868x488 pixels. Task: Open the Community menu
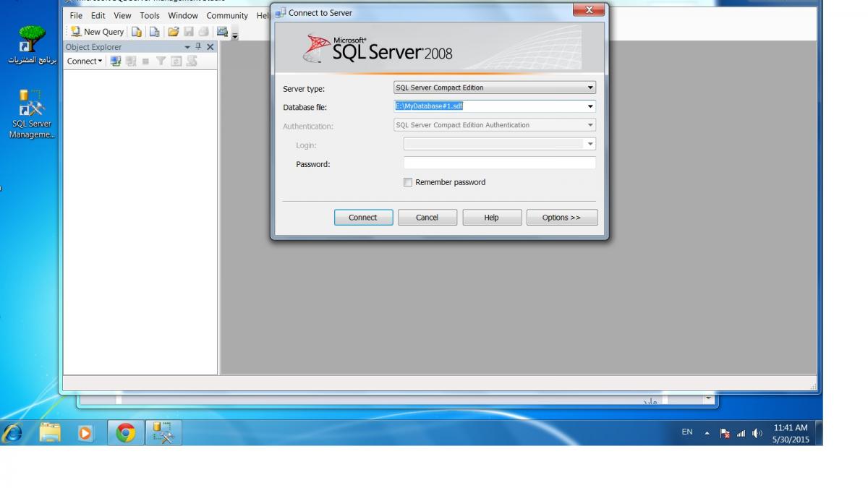pyautogui.click(x=227, y=15)
